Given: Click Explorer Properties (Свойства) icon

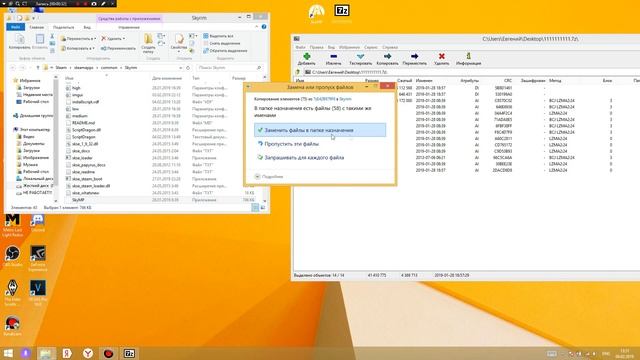Looking at the screenshot, I should 179,39.
